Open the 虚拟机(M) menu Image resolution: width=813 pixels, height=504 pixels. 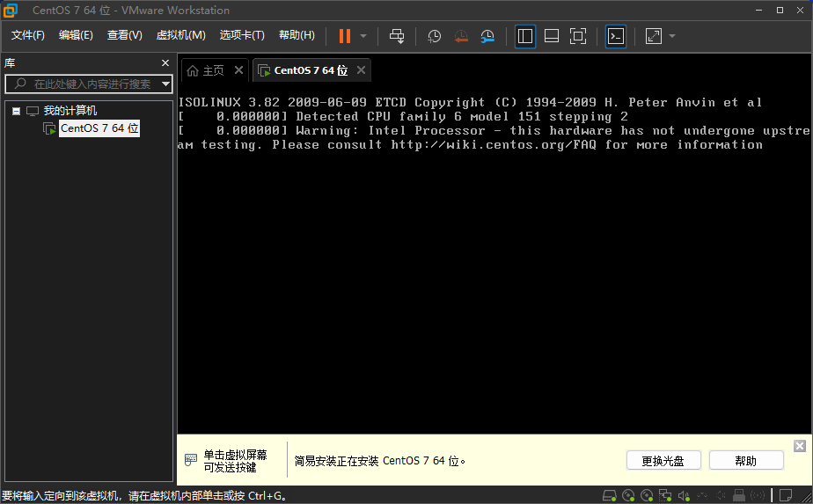click(181, 34)
